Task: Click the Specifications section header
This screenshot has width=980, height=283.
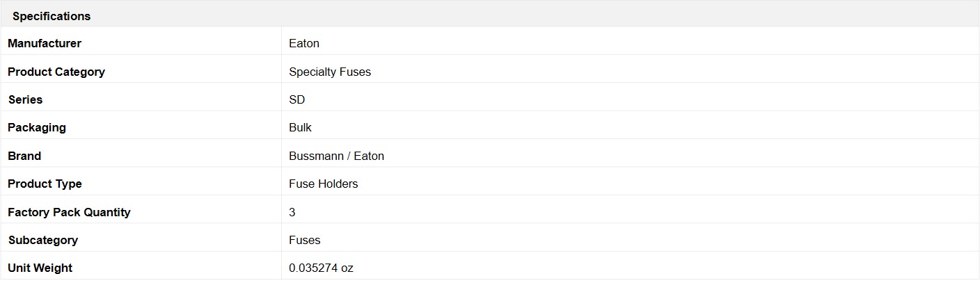Action: tap(52, 15)
